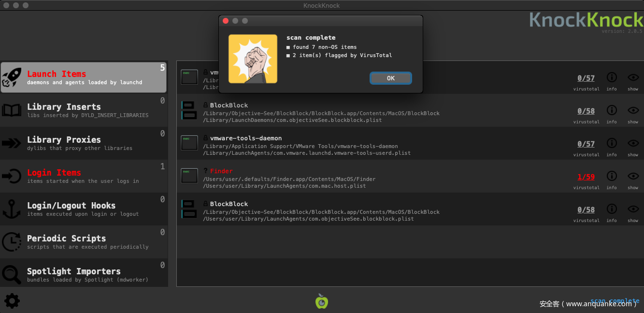Viewport: 644px width, 313px height.
Task: Click the arrows Library Proxies icon
Action: [12, 143]
